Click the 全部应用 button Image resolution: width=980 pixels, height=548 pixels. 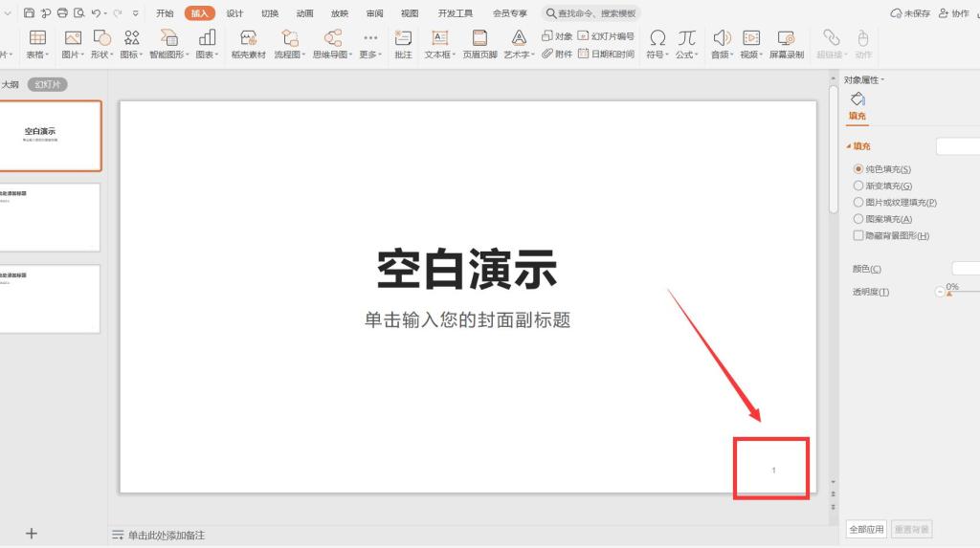(866, 529)
